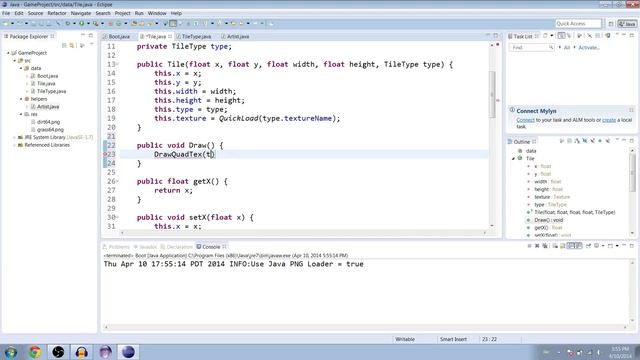640x360 pixels.
Task: Collapse the data package node
Action: click(x=21, y=68)
